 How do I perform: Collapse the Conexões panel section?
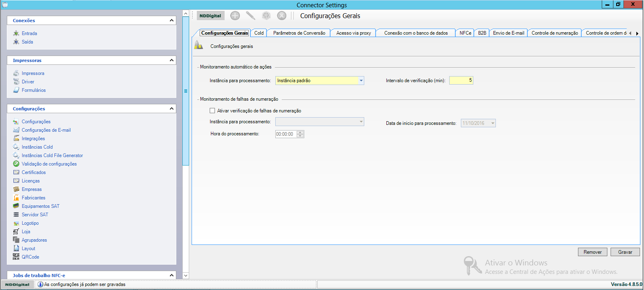pos(171,21)
